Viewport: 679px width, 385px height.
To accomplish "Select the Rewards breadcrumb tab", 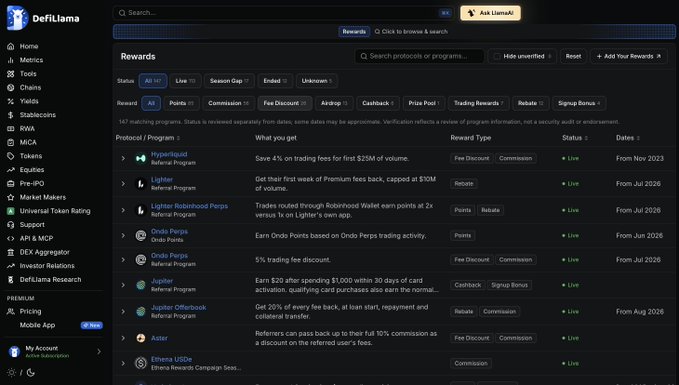I will (x=354, y=32).
